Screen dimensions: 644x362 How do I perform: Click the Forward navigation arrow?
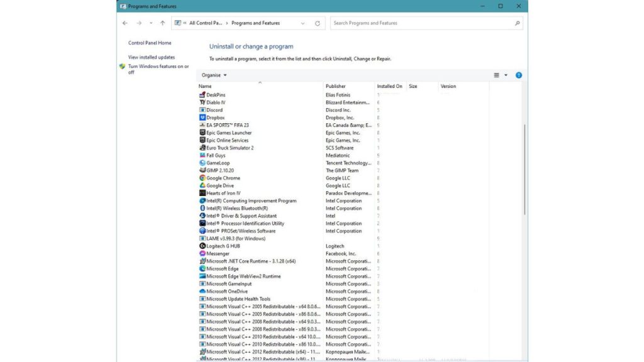click(139, 23)
